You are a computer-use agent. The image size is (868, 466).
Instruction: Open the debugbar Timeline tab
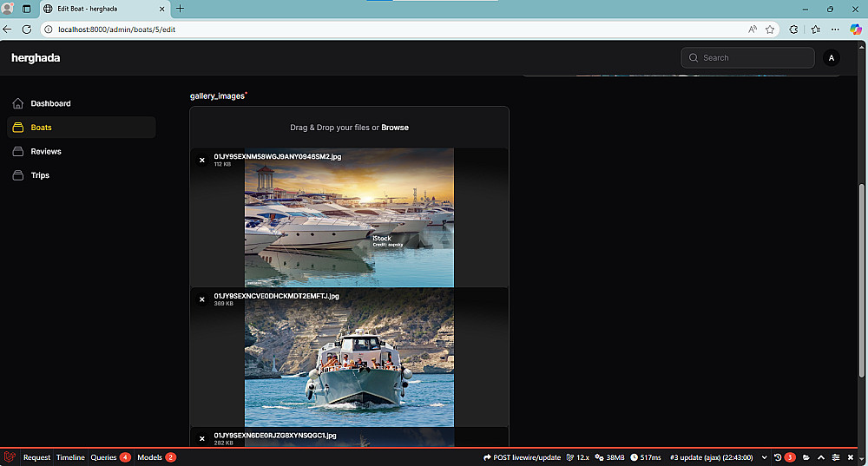(70, 457)
